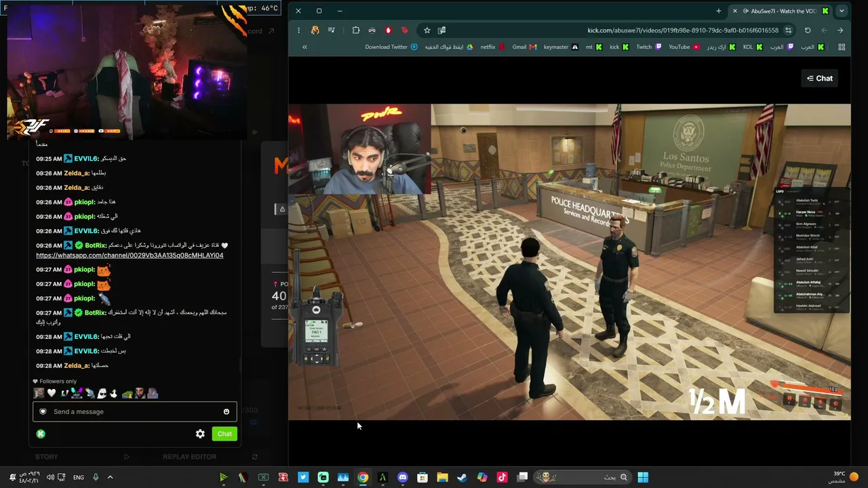The image size is (868, 488).
Task: Open the WhatsApp channel link in chat
Action: (x=130, y=256)
